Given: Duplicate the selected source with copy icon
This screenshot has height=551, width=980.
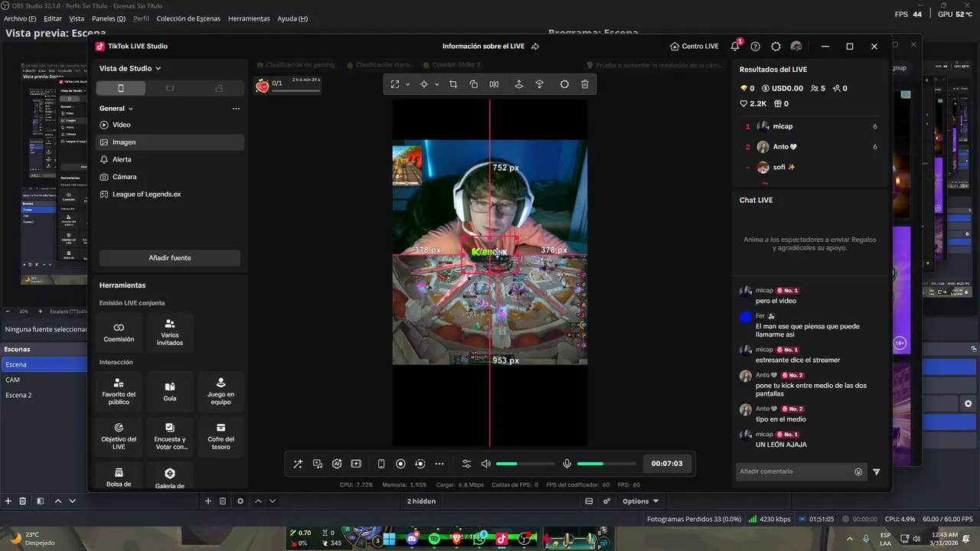Looking at the screenshot, I should coord(474,84).
